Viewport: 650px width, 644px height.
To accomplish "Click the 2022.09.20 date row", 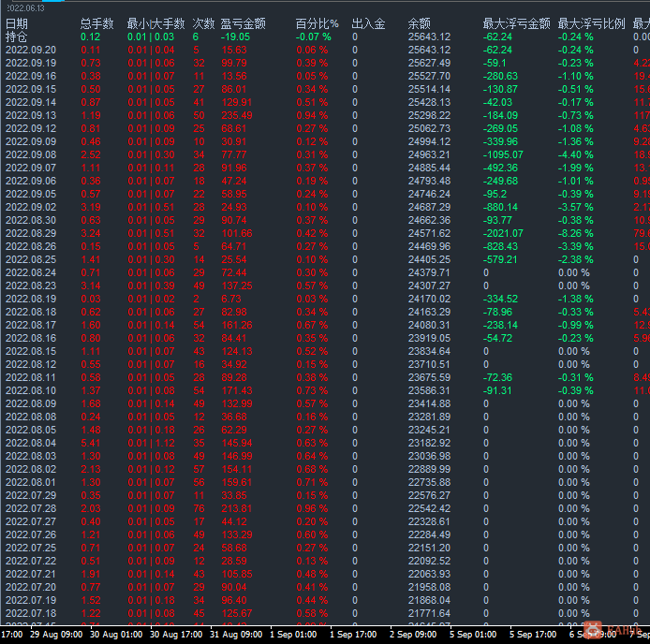I will pos(31,51).
